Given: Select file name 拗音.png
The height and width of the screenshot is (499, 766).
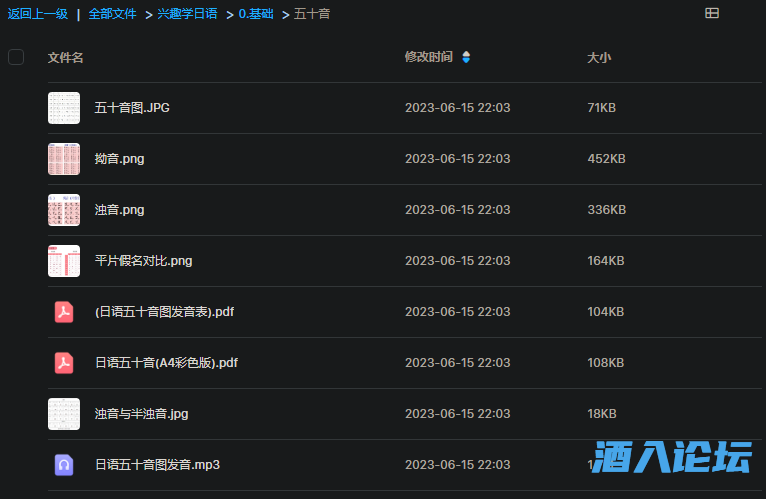Looking at the screenshot, I should [119, 159].
